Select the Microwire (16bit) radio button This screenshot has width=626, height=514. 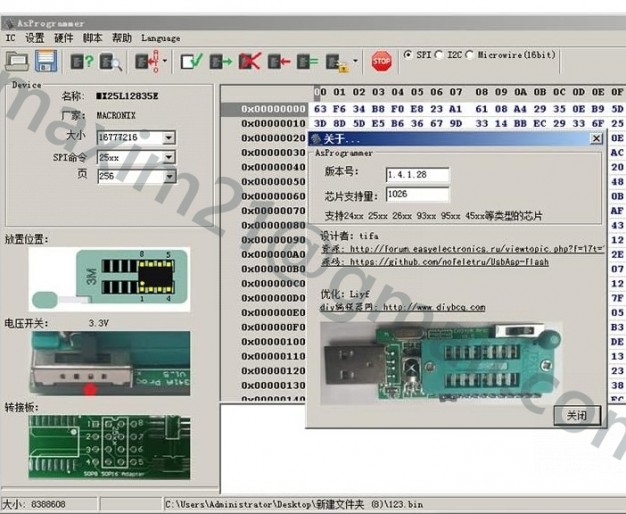point(471,55)
